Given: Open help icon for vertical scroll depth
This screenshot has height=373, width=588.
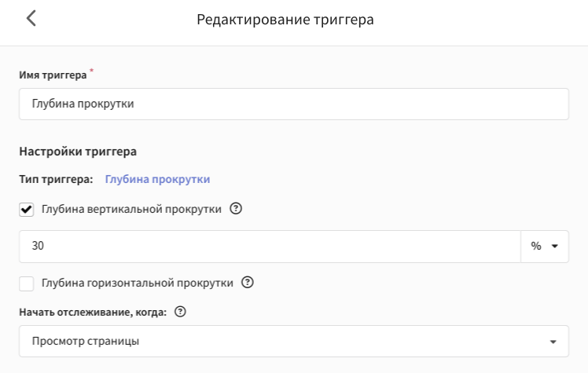Looking at the screenshot, I should click(x=236, y=208).
